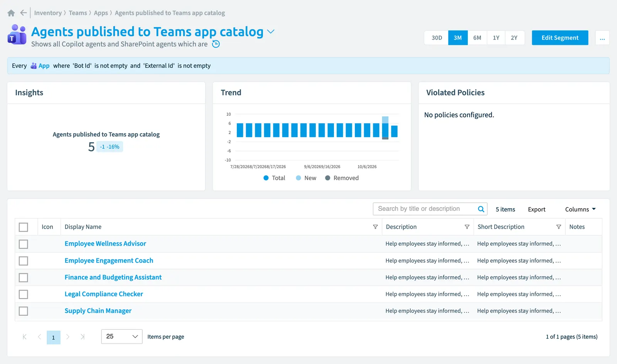Open the Description column filter icon
Screen dimensions: 617x364
(467, 227)
